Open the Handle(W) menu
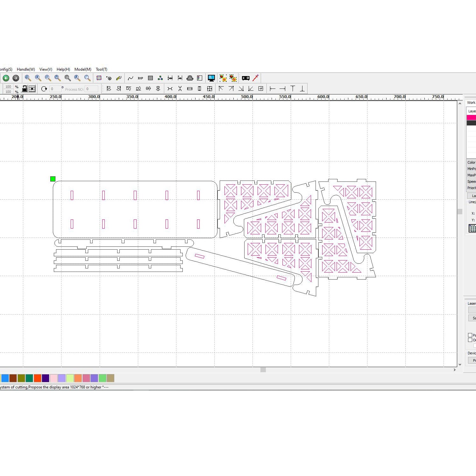 click(26, 69)
